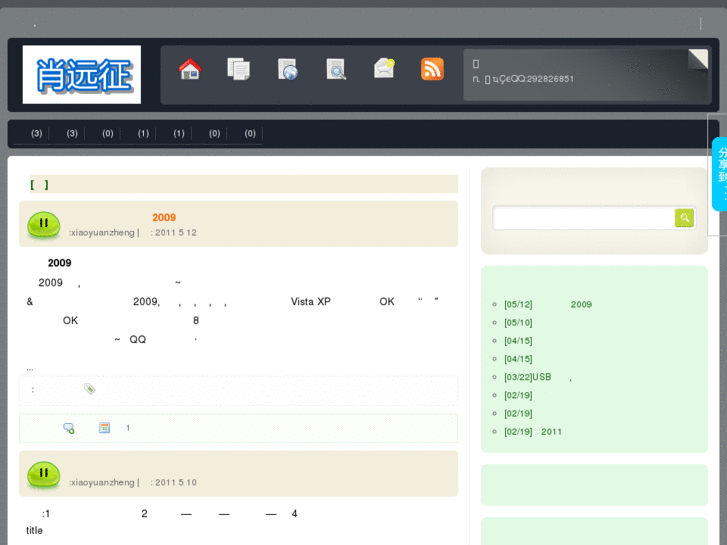
Task: Open the [05/12] recent post link
Action: [x=548, y=305]
